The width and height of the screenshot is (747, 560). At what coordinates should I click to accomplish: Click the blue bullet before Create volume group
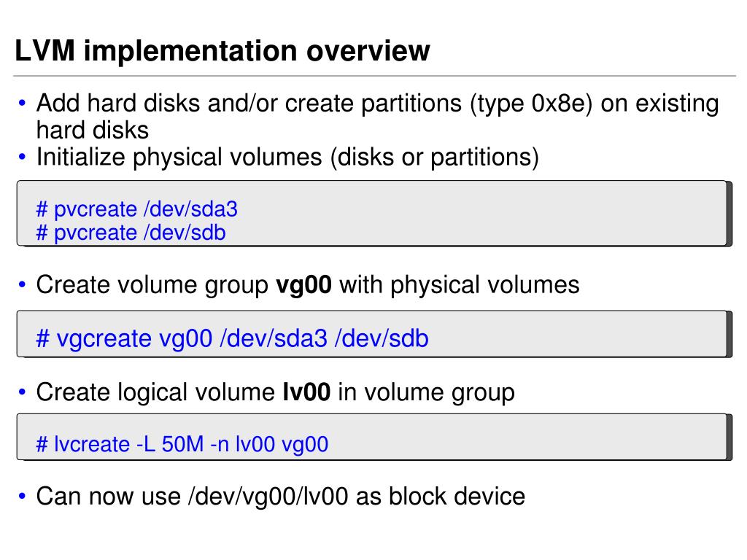(x=22, y=284)
